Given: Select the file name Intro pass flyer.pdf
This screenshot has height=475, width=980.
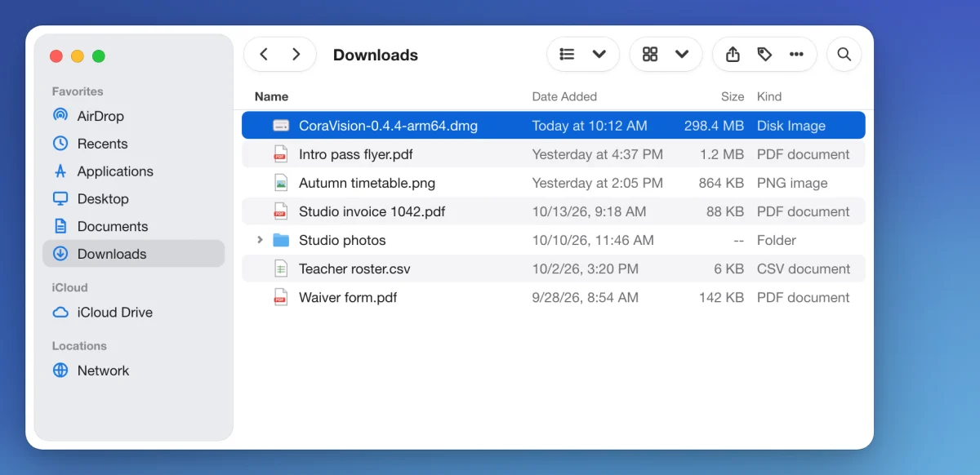Looking at the screenshot, I should 356,154.
